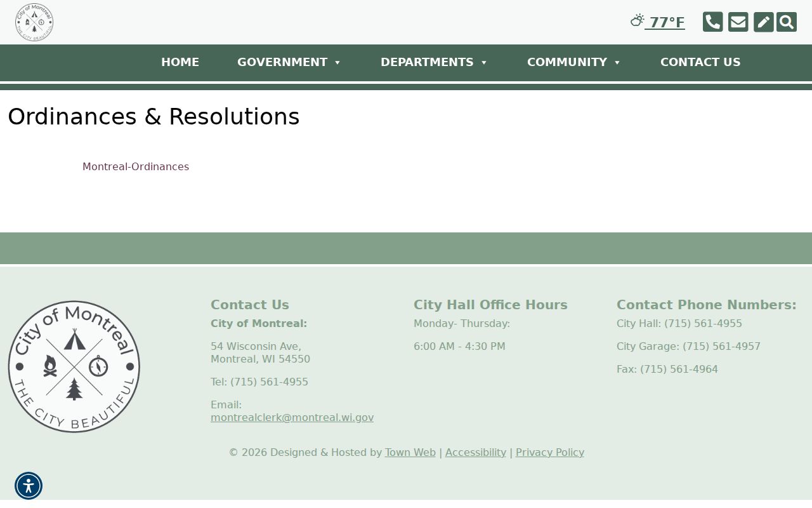Open the Contact Us menu item

(x=700, y=62)
